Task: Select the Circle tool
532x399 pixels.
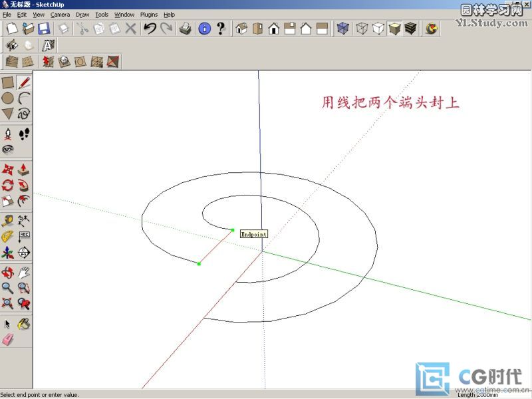Action: pos(7,98)
